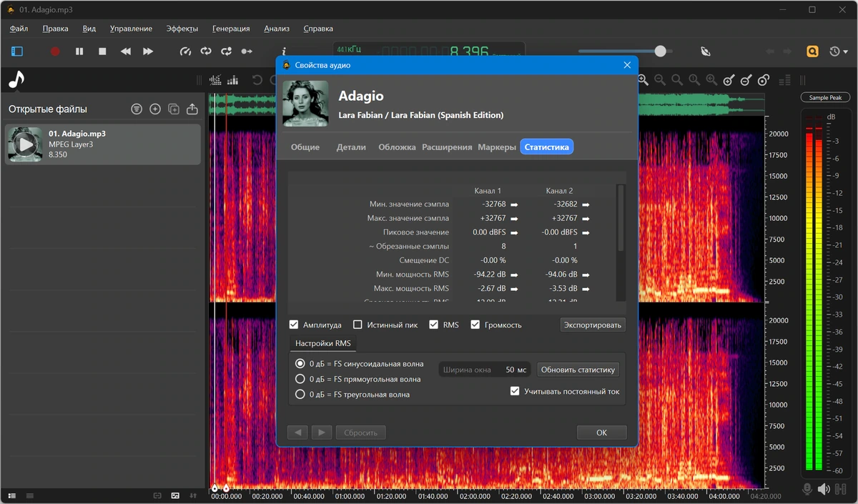Zoom out with the minus magnifier
The width and height of the screenshot is (858, 504).
coord(660,80)
